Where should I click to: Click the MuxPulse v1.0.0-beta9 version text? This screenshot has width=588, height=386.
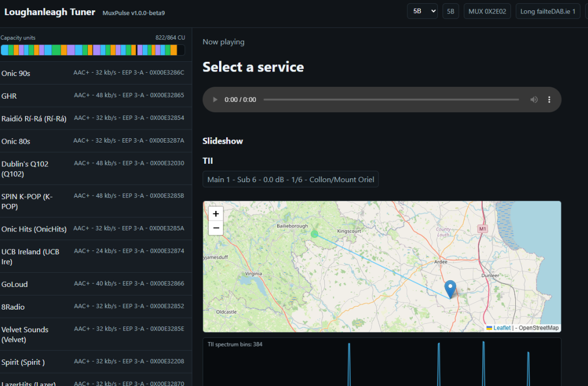pos(134,13)
